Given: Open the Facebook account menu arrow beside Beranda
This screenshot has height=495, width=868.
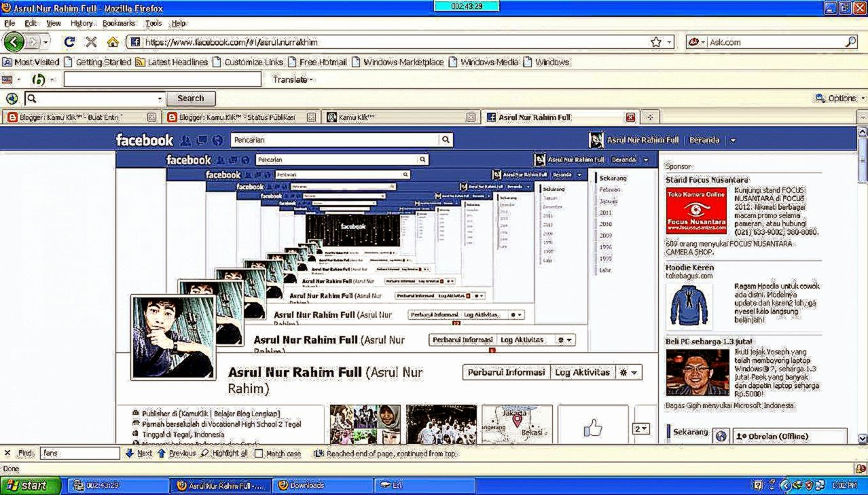Looking at the screenshot, I should click(732, 141).
